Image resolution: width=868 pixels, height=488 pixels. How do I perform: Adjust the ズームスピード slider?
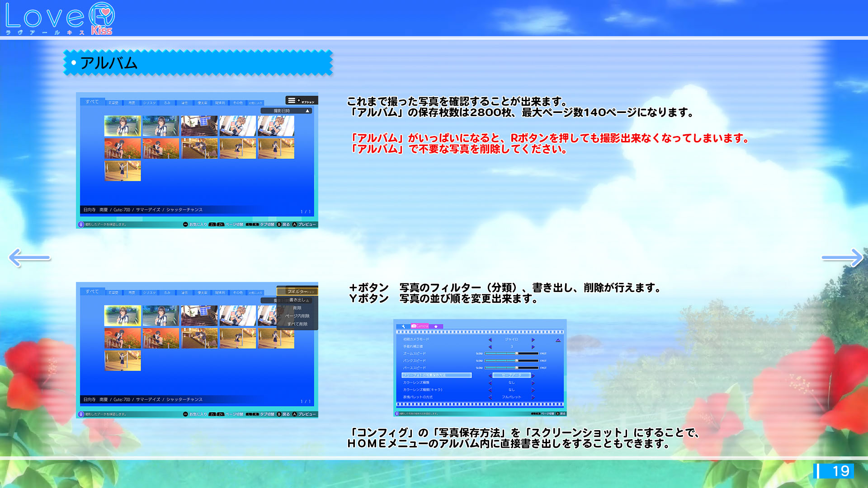tap(511, 354)
